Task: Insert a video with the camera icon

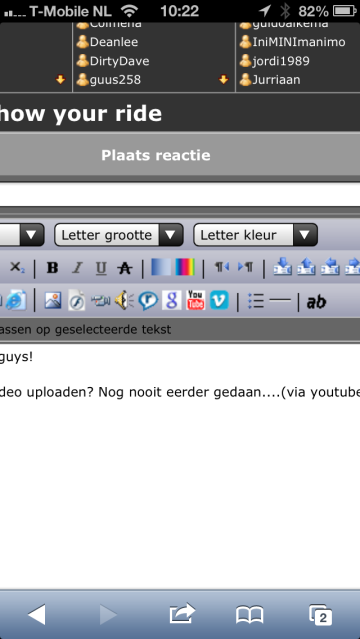Action: [x=100, y=301]
